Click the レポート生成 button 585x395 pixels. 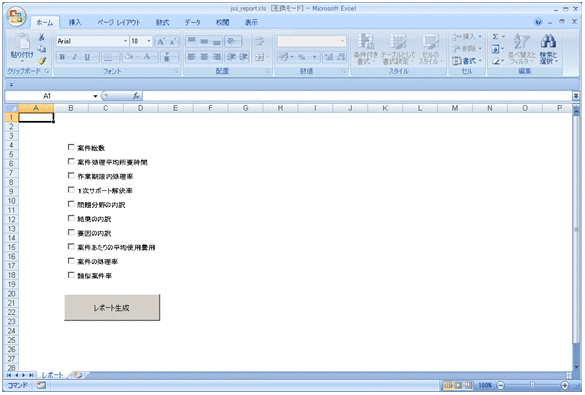click(112, 308)
